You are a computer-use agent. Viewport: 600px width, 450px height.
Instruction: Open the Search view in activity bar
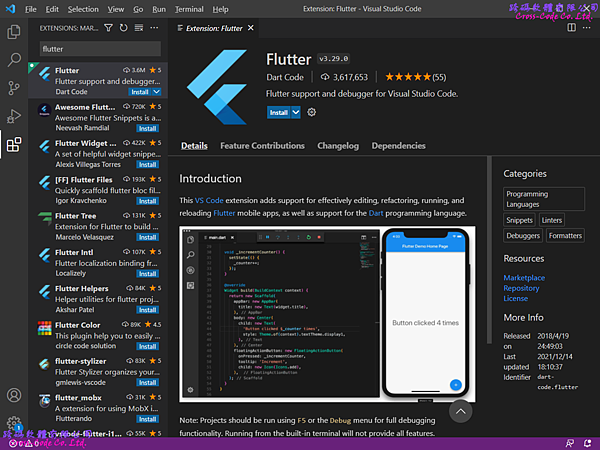[14, 60]
